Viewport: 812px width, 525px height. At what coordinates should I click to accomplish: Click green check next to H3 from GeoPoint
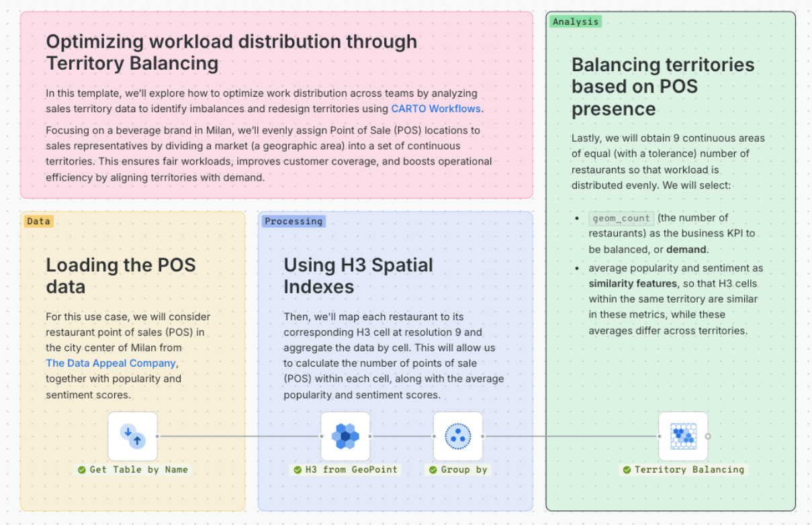(x=298, y=470)
